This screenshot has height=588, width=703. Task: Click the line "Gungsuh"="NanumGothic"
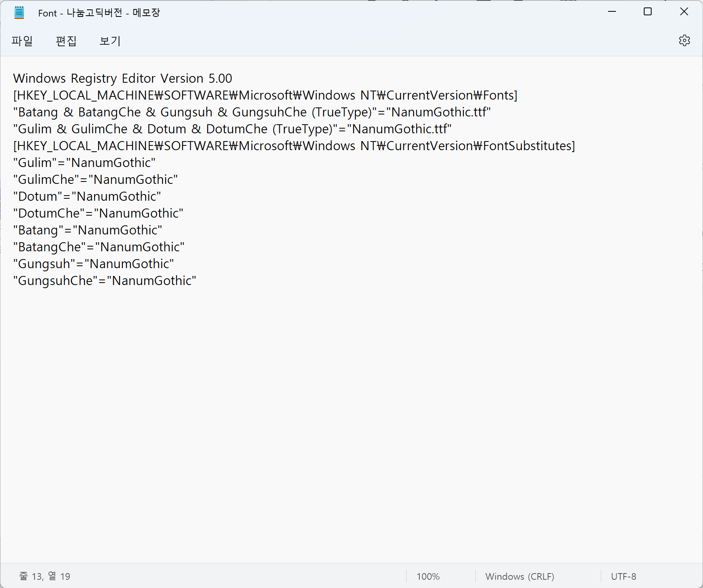[93, 264]
